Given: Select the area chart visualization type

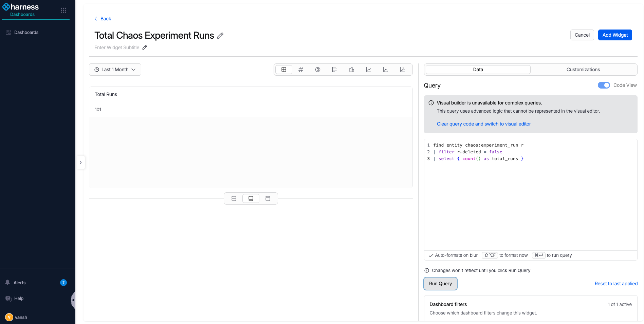Looking at the screenshot, I should pos(386,70).
